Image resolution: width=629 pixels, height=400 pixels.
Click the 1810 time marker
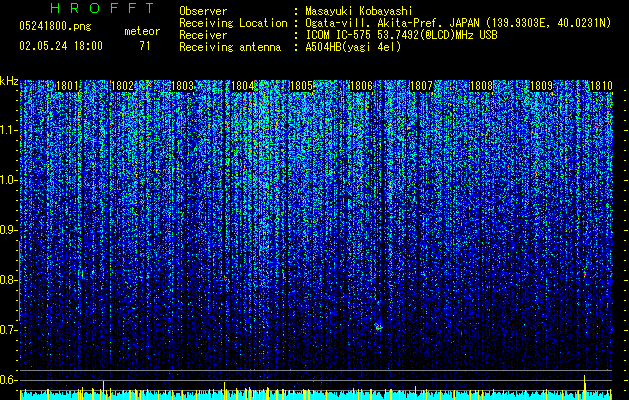pos(601,86)
